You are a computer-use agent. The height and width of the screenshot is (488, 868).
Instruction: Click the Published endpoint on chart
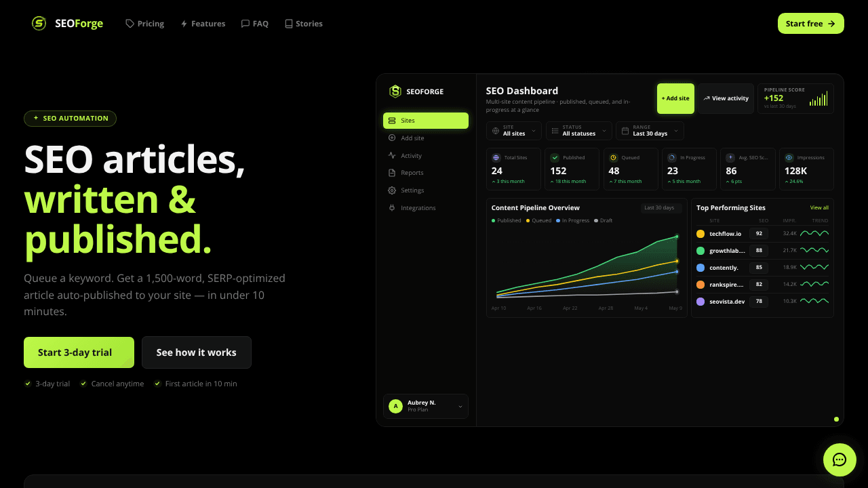(x=677, y=237)
